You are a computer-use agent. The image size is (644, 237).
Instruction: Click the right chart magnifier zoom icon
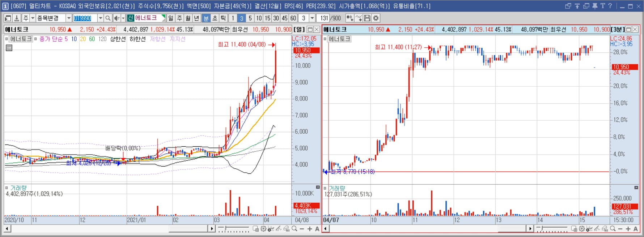coord(613,229)
